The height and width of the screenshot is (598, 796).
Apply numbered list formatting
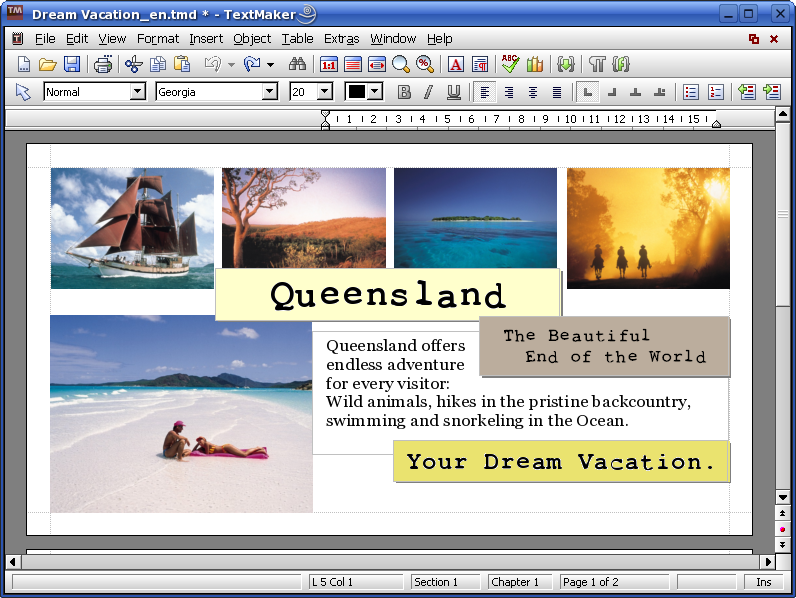tap(715, 92)
